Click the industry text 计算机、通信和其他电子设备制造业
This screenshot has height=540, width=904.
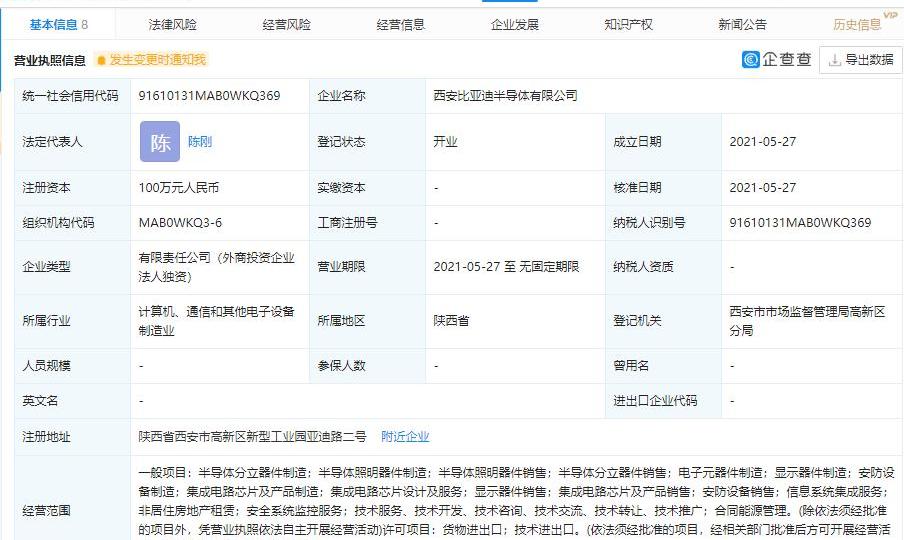(216, 321)
